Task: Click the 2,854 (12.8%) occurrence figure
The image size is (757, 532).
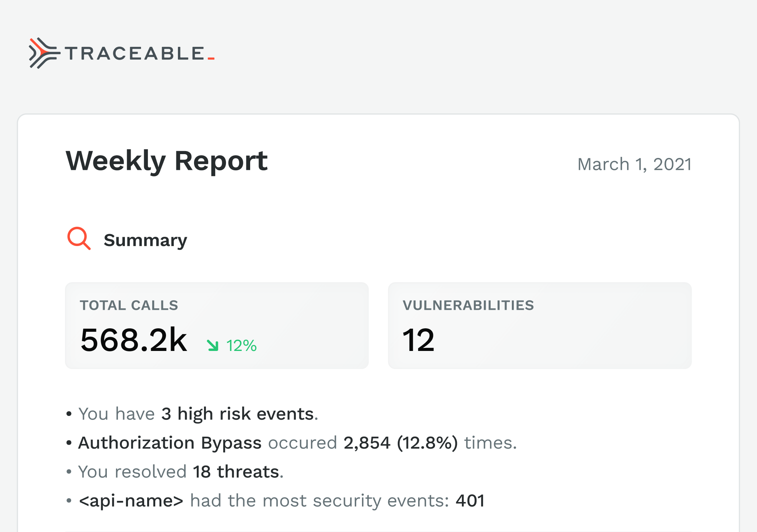Action: tap(400, 443)
